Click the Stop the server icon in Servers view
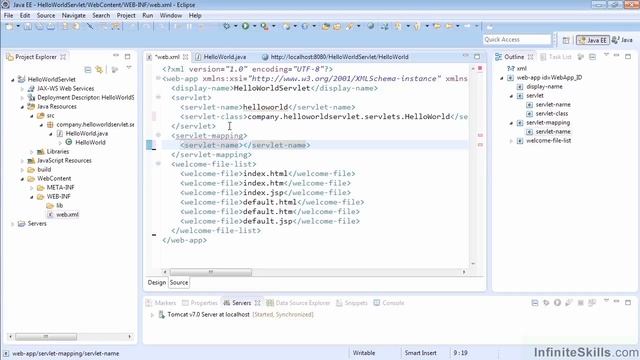The height and width of the screenshot is (360, 640). pyautogui.click(x=580, y=302)
